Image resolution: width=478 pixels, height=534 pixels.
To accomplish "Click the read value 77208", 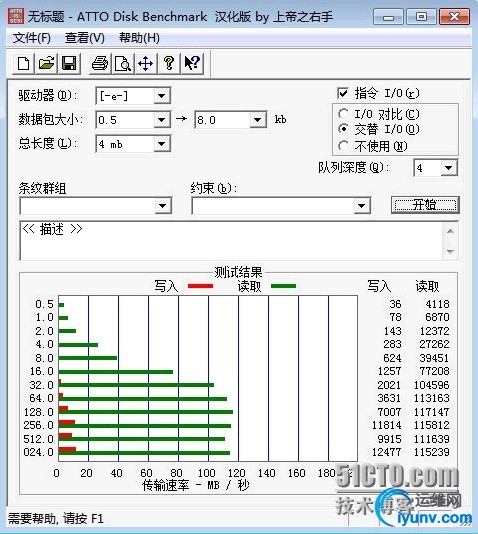I will (x=434, y=371).
